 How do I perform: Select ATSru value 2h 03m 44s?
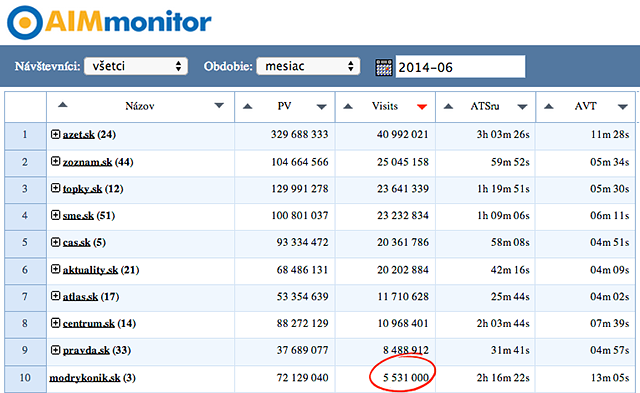pyautogui.click(x=503, y=324)
